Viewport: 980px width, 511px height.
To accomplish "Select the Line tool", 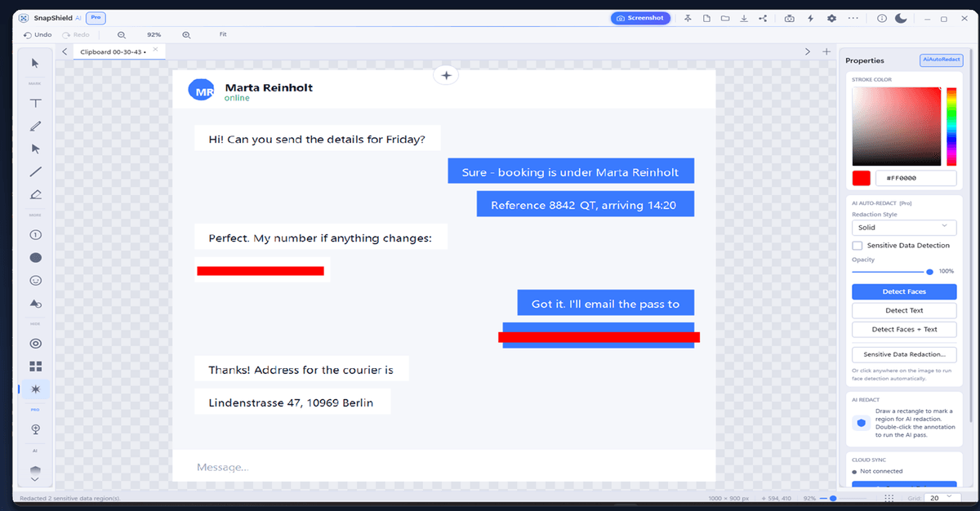I will point(35,171).
